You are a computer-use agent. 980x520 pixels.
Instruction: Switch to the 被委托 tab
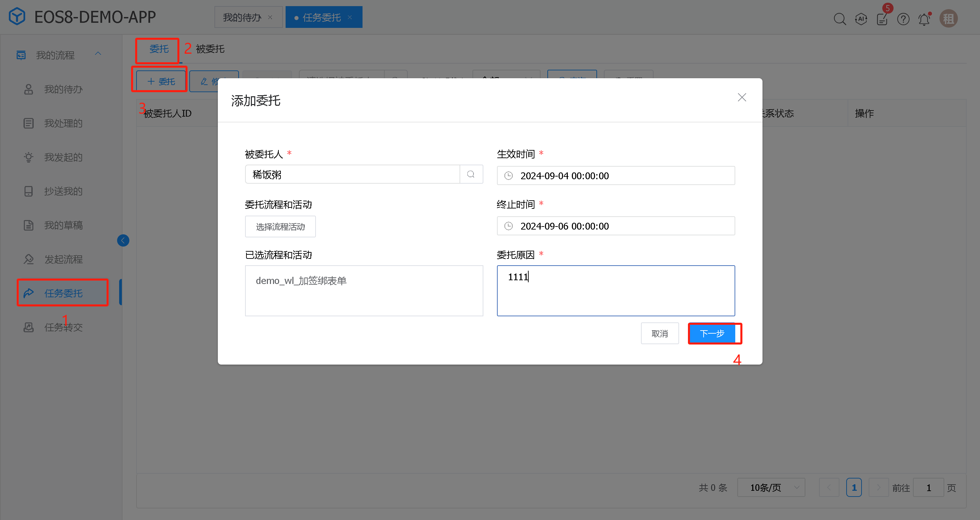coord(210,49)
